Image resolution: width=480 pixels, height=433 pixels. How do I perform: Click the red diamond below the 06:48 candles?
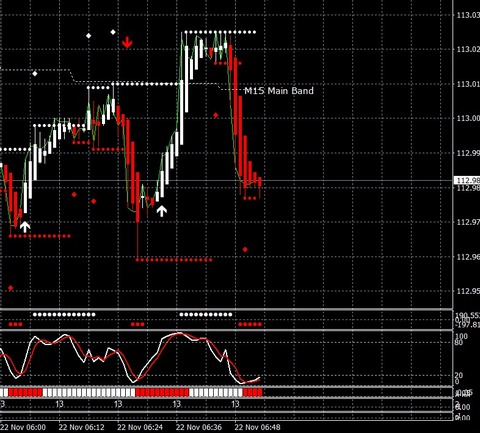pos(245,249)
